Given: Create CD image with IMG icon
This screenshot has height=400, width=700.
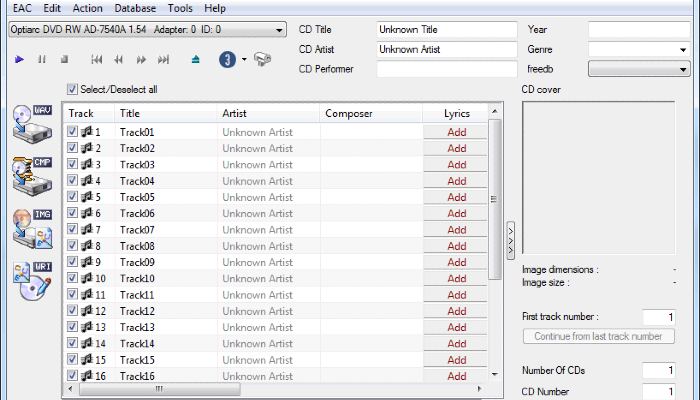Looking at the screenshot, I should point(33,229).
